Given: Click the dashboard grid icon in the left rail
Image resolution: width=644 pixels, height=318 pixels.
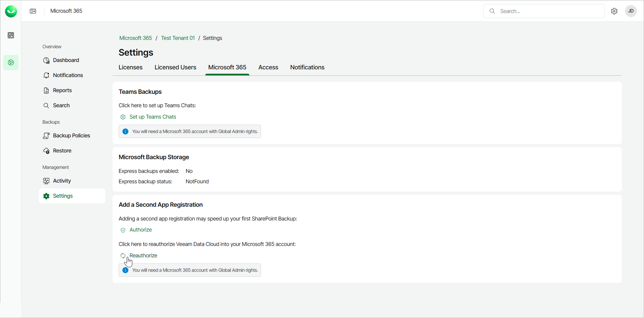Looking at the screenshot, I should coord(11,35).
